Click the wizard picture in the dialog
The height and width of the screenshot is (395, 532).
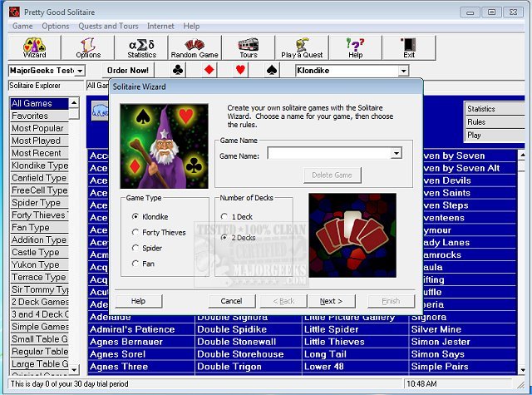(x=165, y=146)
